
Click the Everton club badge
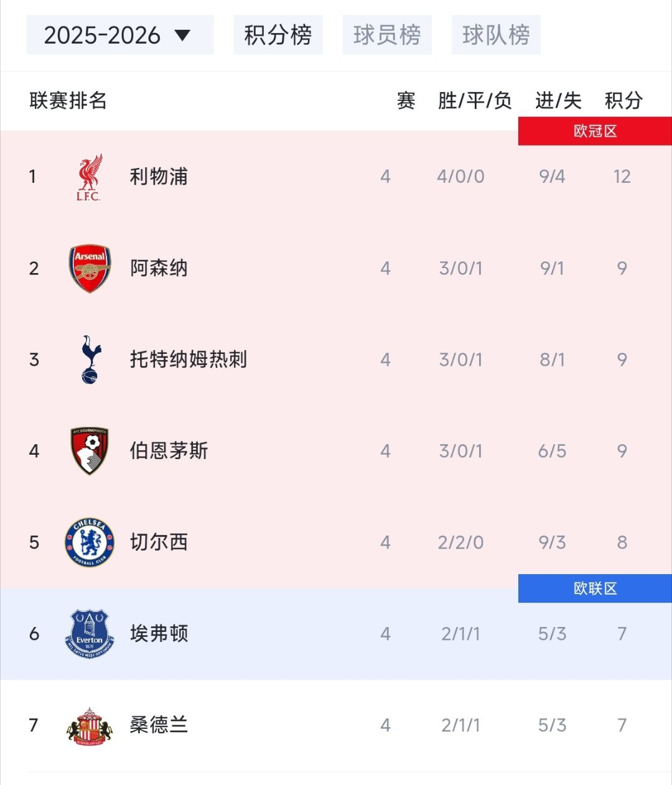(x=90, y=634)
